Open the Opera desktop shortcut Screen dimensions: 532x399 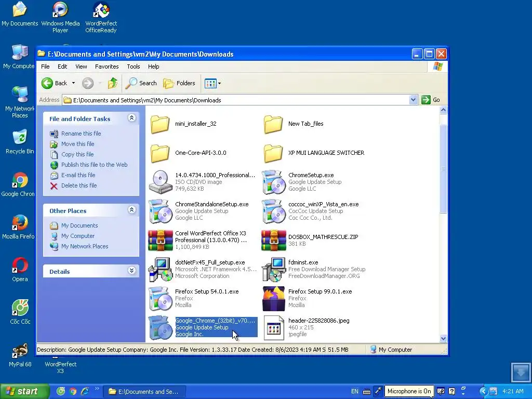(x=20, y=270)
